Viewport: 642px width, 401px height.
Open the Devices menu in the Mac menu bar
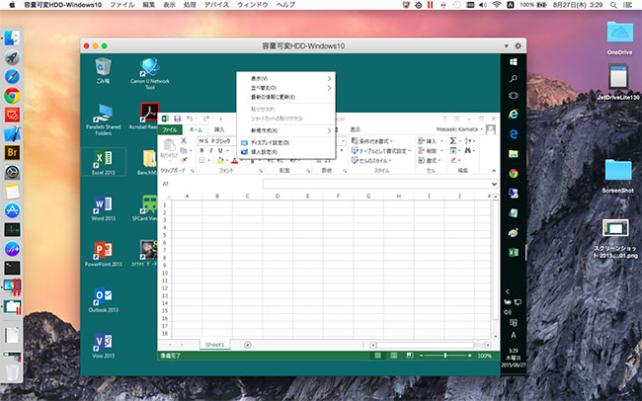tap(217, 5)
